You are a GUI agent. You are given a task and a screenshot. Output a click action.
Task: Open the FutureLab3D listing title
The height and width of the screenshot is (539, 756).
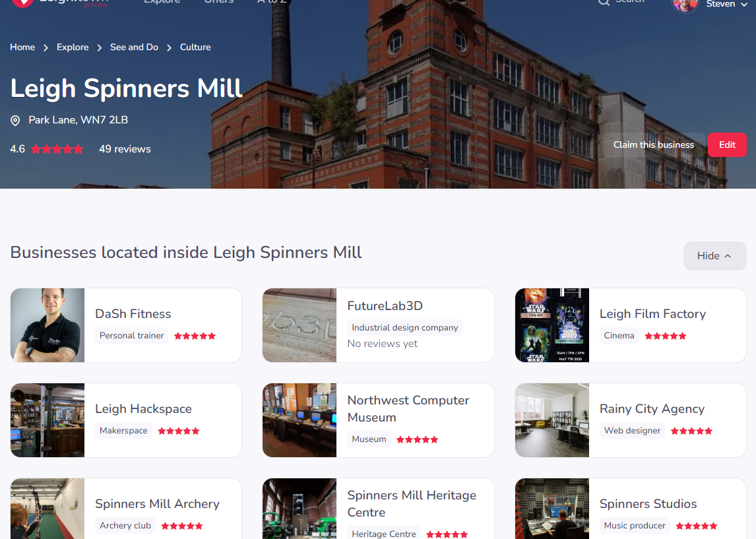(x=385, y=306)
